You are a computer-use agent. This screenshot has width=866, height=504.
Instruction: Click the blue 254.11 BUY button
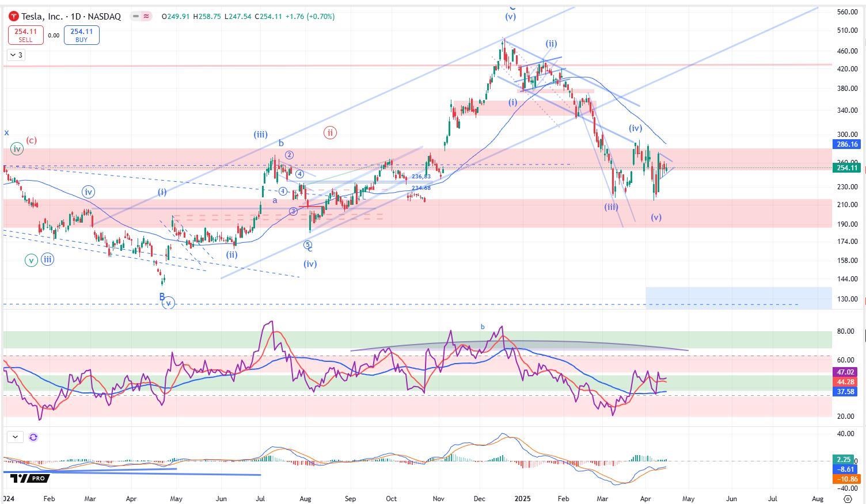tap(82, 35)
